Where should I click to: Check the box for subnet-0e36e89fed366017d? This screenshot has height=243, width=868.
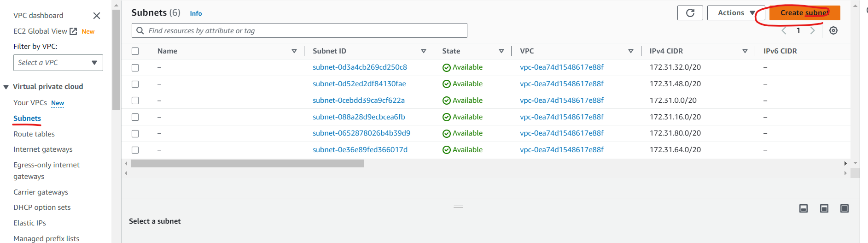(135, 150)
